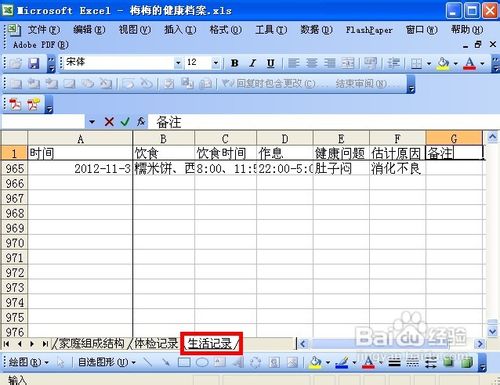Click the Shadow Style icon
Viewport: 500px width, 385px height.
(x=449, y=362)
